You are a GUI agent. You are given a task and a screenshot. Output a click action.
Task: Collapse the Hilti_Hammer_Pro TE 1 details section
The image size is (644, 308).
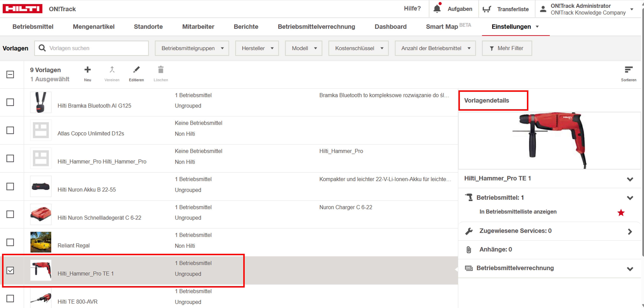(630, 179)
